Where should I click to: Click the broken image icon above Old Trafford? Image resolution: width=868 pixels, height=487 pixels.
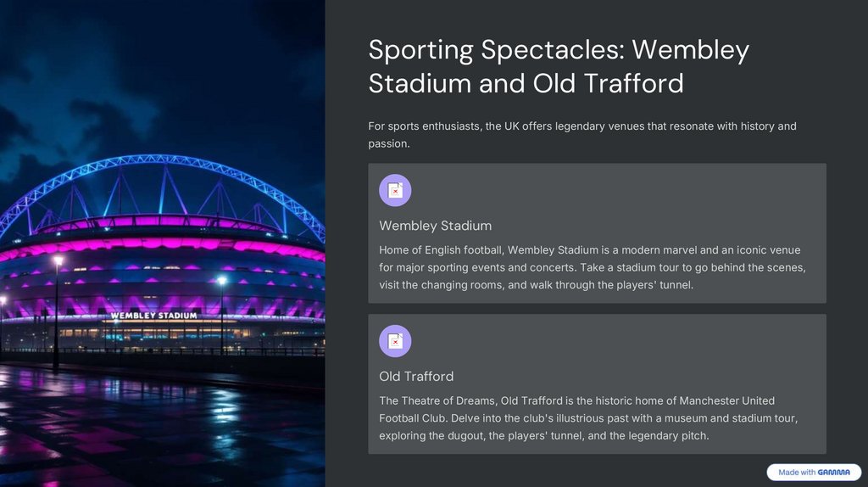[x=395, y=341]
